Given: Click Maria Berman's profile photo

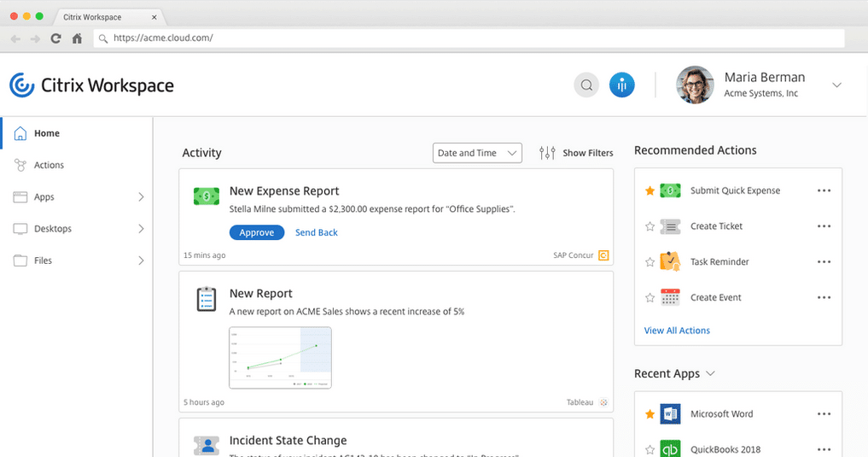Looking at the screenshot, I should tap(695, 85).
